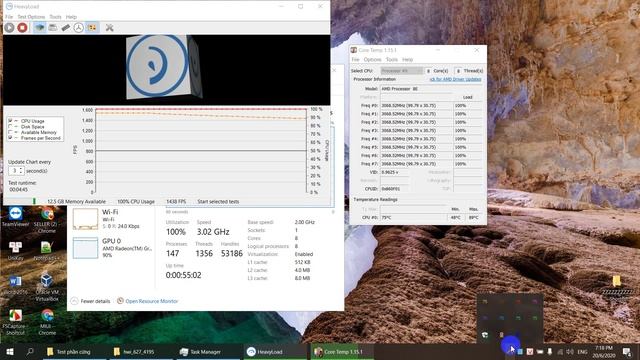Viewport: 640px width, 360px height.
Task: Open Core Temp Tools menu
Action: pos(391,60)
